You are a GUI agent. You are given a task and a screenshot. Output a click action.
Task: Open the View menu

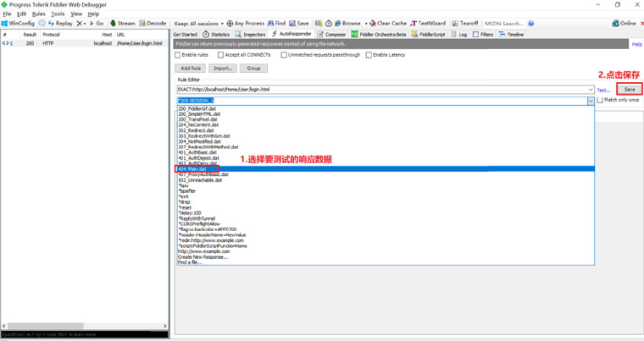coord(76,14)
